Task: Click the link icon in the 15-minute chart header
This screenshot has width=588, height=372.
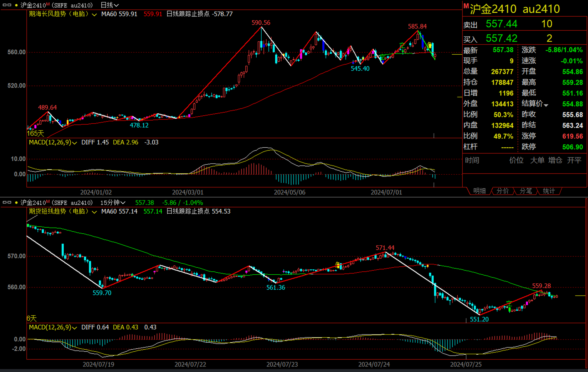Action: point(7,202)
